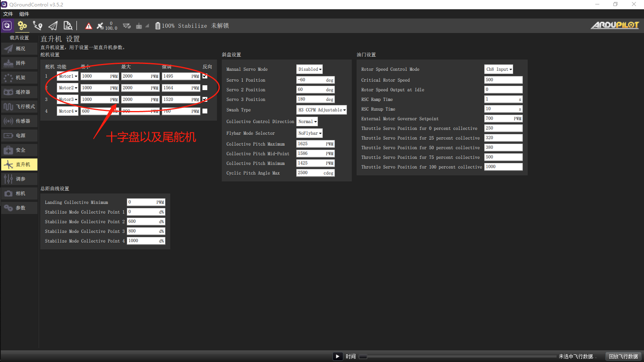
Task: Edit RSC Runup Time field
Action: pos(504,109)
